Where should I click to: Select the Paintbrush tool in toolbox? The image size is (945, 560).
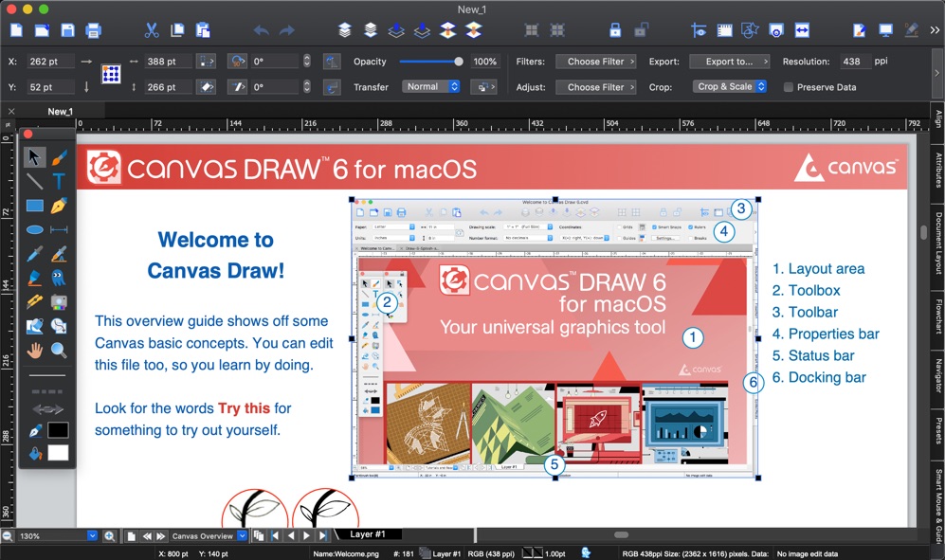tap(59, 157)
